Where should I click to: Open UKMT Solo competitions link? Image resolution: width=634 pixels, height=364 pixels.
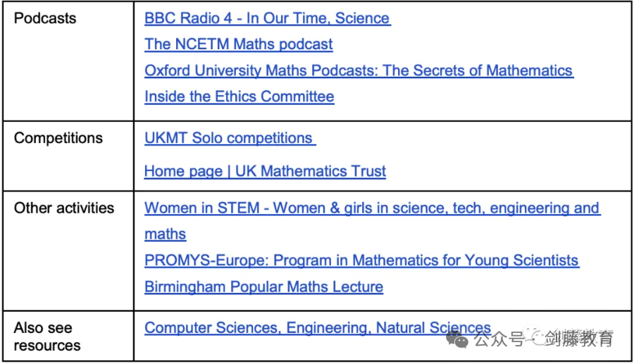point(230,138)
